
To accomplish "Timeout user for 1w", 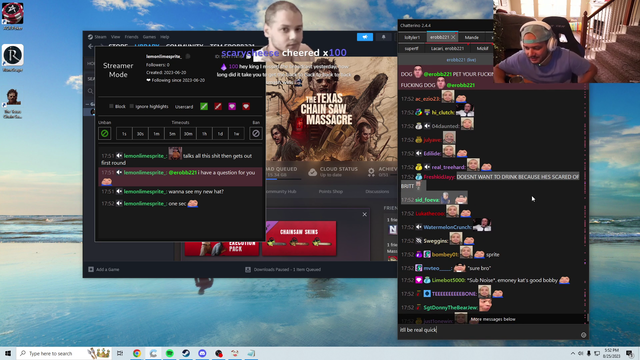I will click(x=236, y=133).
